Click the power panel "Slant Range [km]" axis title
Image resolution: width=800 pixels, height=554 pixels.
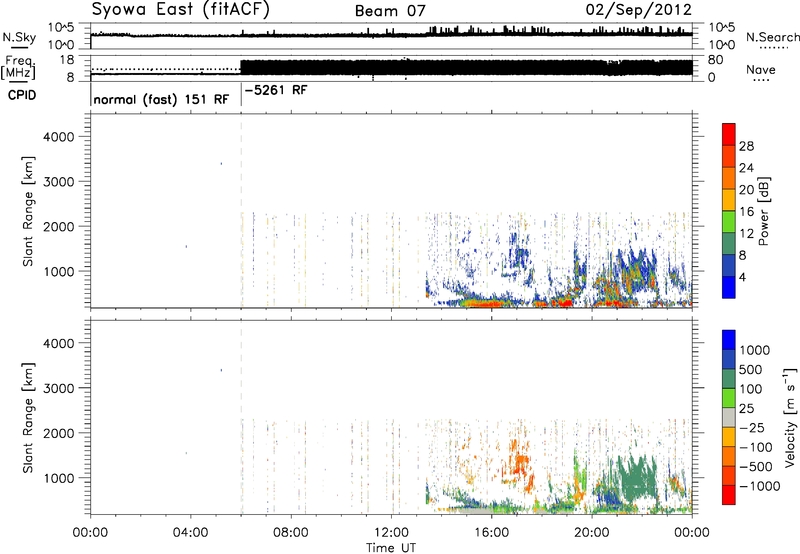tap(28, 211)
